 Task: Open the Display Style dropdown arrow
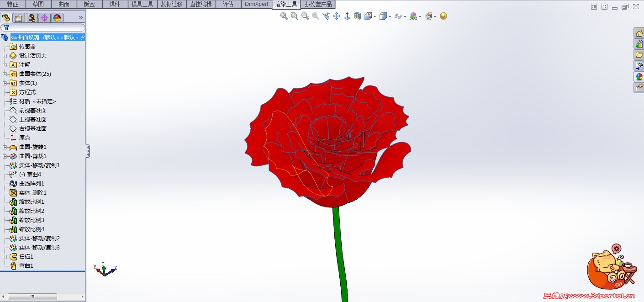click(x=390, y=16)
